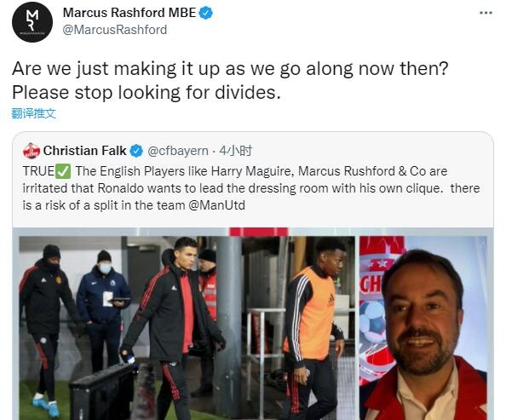Click the @ManUtd mention in quoted tweet

tap(217, 205)
